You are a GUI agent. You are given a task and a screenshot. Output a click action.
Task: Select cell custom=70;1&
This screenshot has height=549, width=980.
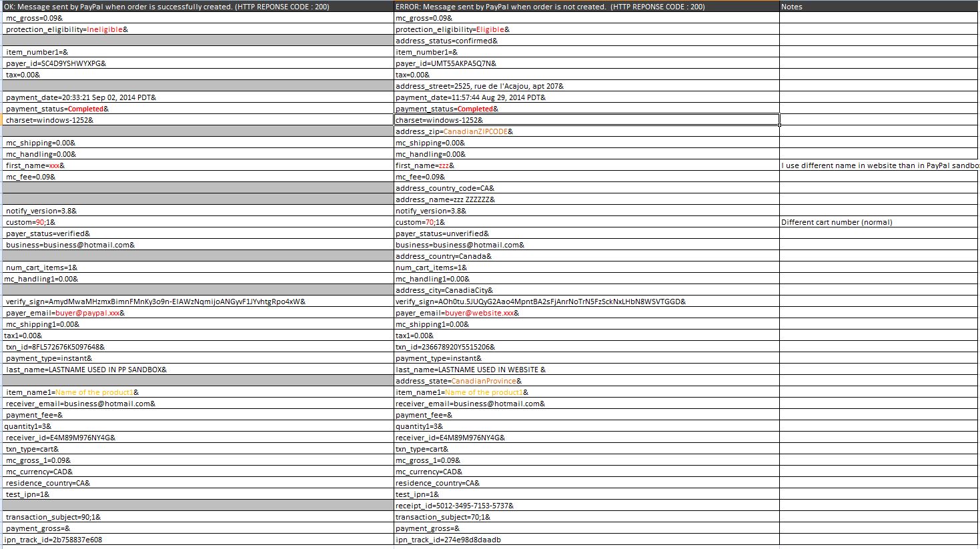pos(586,222)
